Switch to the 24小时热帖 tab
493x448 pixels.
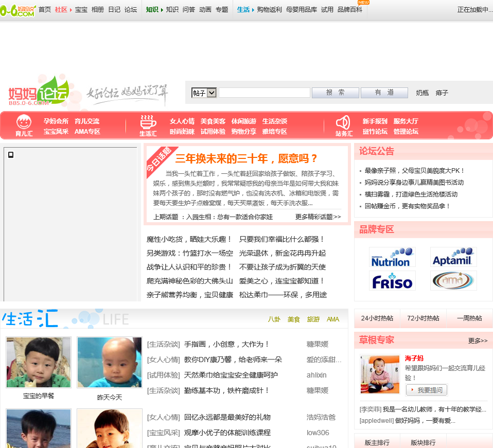pos(377,318)
